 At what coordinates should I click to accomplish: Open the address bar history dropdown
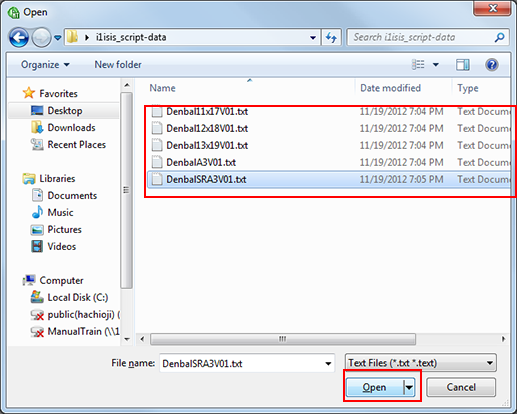coord(313,38)
